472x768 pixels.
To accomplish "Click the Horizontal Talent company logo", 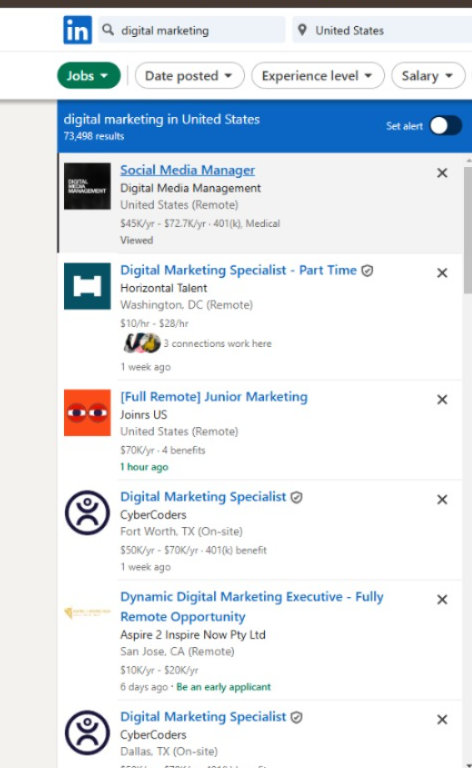I will (x=87, y=286).
